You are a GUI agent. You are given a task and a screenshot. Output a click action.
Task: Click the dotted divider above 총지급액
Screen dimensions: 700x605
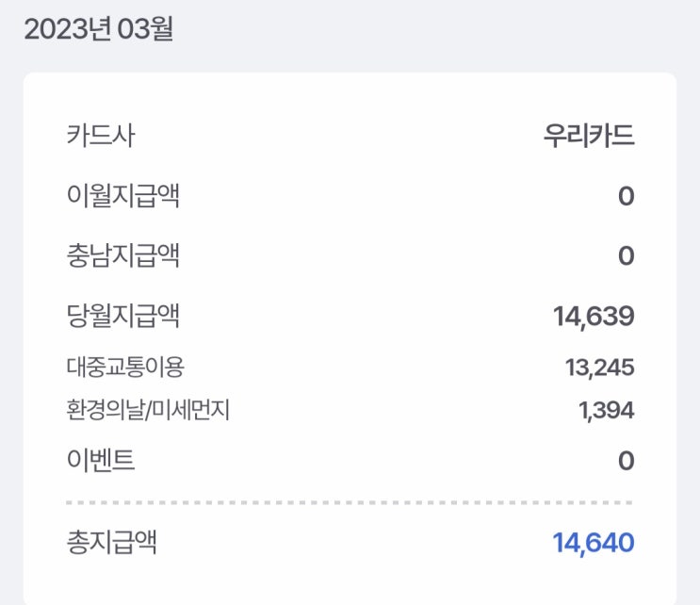point(350,502)
